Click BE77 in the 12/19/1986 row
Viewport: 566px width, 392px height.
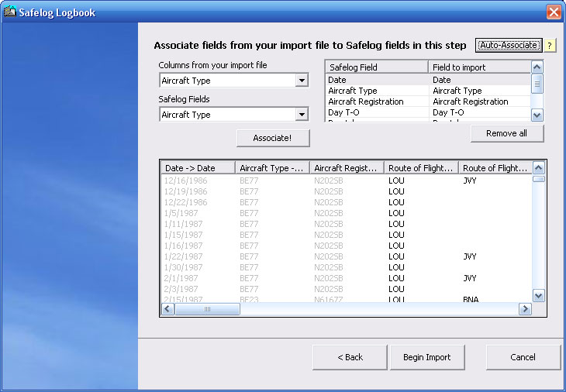tap(249, 191)
